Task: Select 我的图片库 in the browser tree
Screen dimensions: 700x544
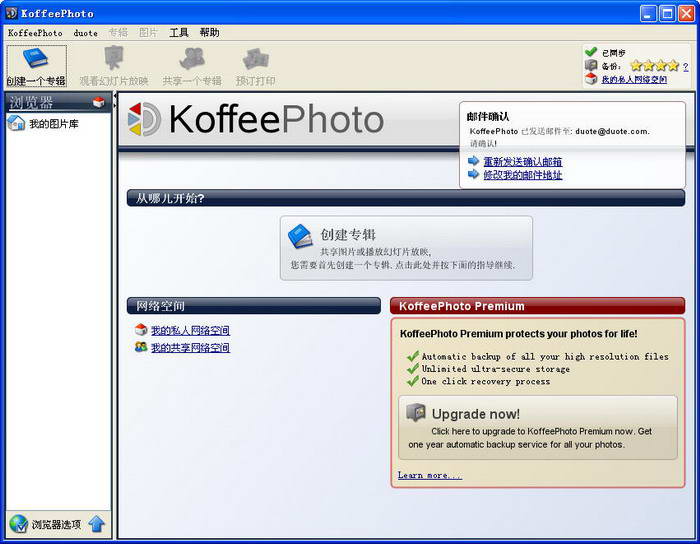Action: click(x=54, y=124)
